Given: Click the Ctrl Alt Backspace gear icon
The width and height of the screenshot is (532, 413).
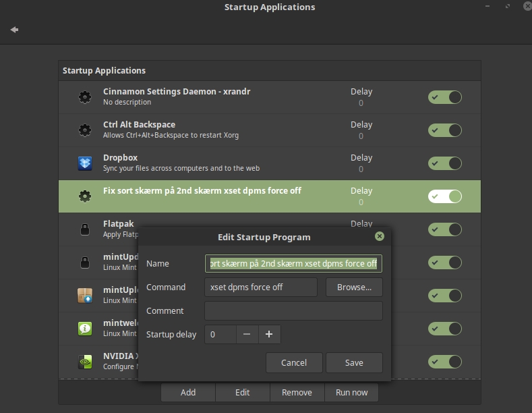Looking at the screenshot, I should [85, 130].
